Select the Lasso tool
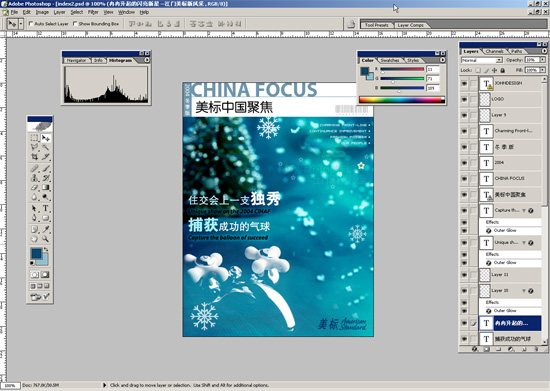Viewport: 550px width, 391px height. pyautogui.click(x=34, y=147)
